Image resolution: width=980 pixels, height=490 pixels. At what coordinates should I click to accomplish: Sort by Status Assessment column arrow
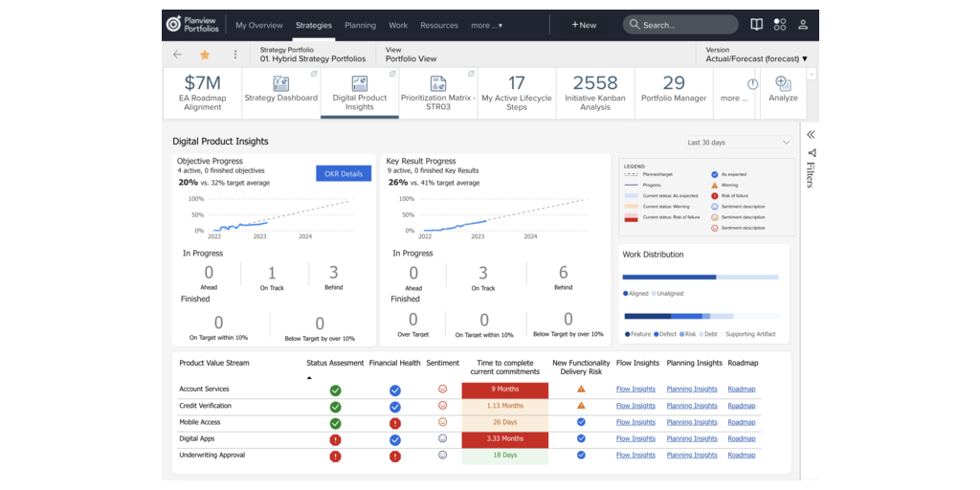(309, 378)
